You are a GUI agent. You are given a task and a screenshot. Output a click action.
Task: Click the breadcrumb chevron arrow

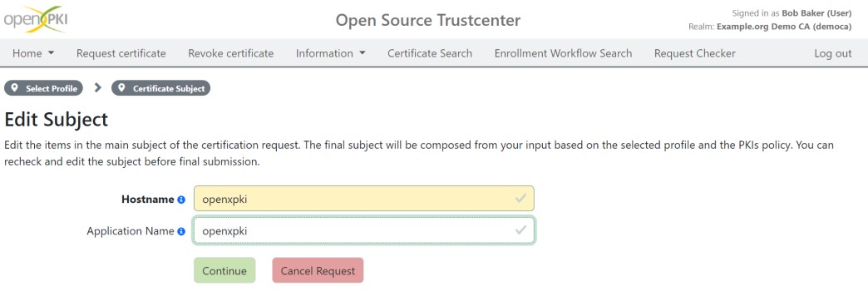98,87
